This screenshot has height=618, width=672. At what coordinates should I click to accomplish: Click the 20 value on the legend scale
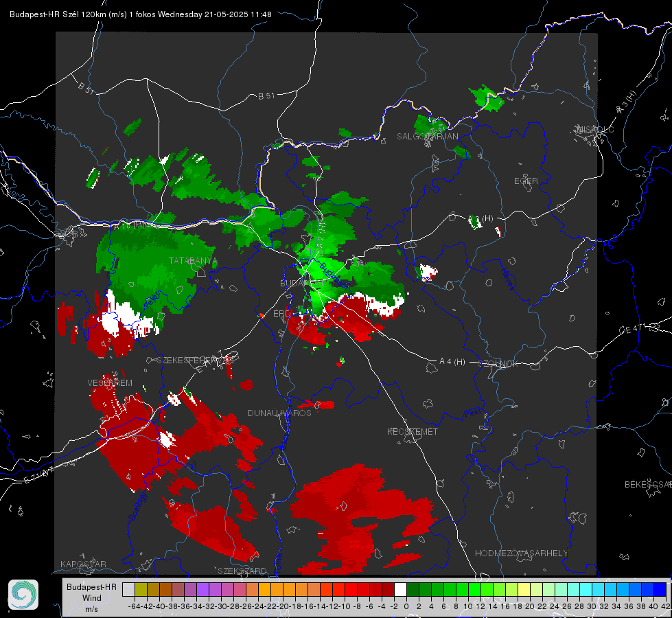[530, 606]
